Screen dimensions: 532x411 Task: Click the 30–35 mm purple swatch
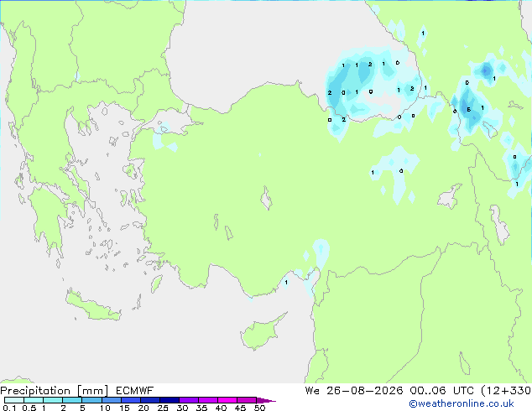tap(188, 400)
